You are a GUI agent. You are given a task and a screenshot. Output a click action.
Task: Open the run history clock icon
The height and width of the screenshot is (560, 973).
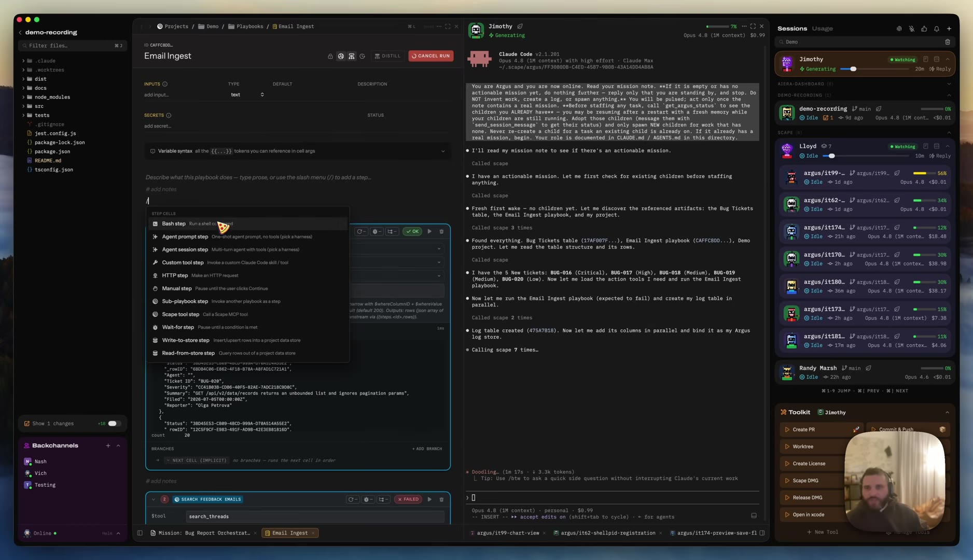click(x=363, y=56)
